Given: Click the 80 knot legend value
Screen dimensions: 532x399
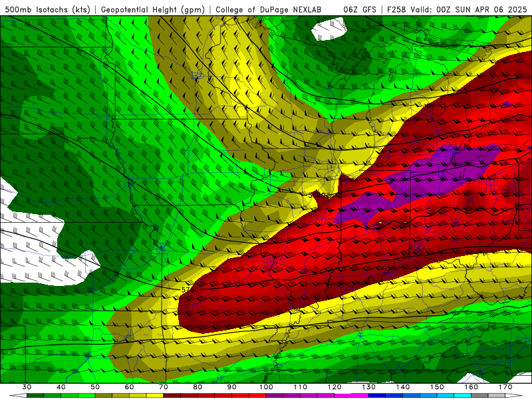Looking at the screenshot, I should (198, 387).
